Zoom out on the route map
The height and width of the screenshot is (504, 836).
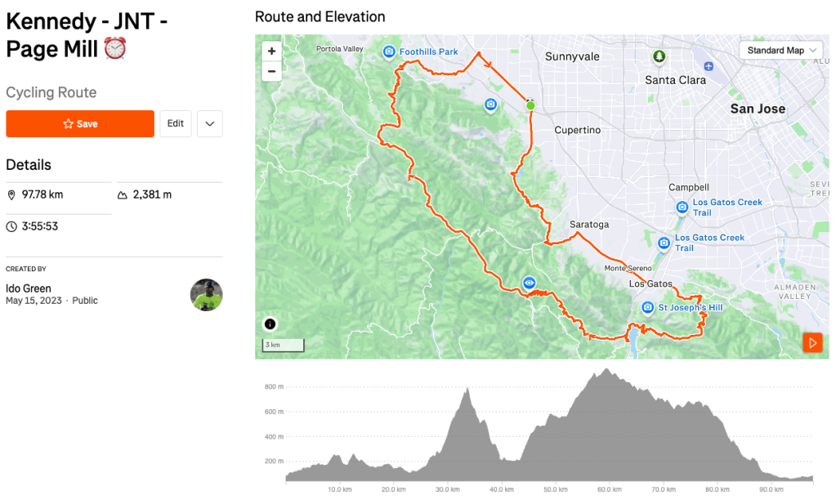(272, 71)
